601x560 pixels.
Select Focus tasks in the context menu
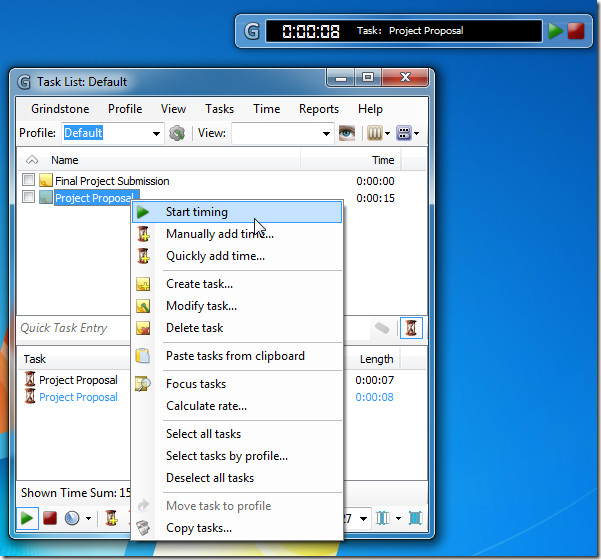237,384
